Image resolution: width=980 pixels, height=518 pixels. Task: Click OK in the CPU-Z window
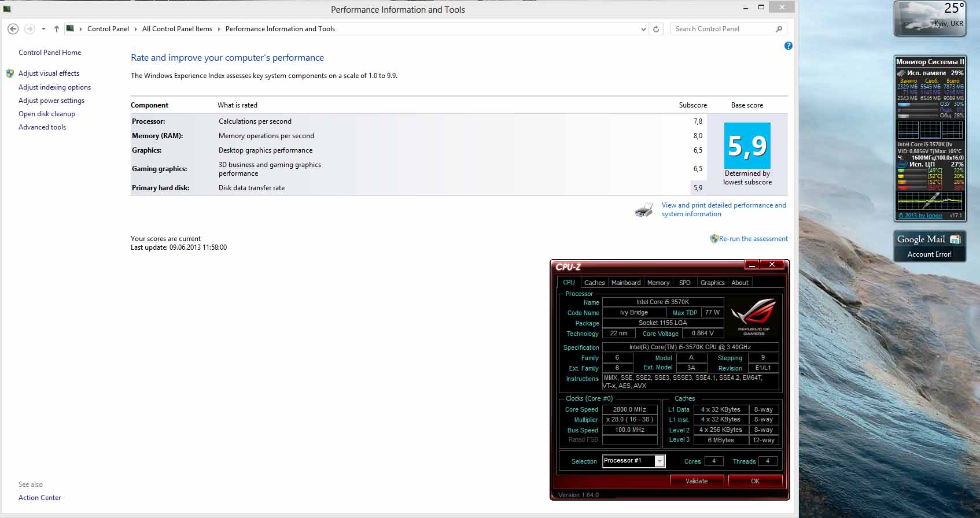click(755, 481)
